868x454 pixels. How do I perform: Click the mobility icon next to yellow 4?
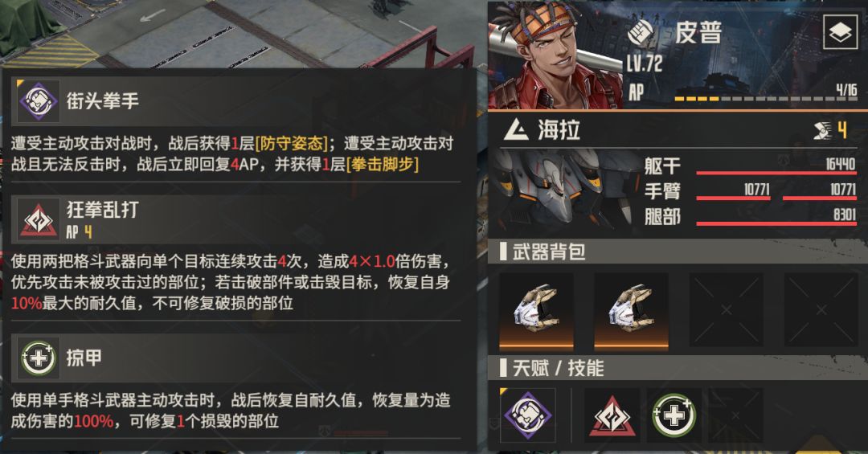(x=823, y=130)
